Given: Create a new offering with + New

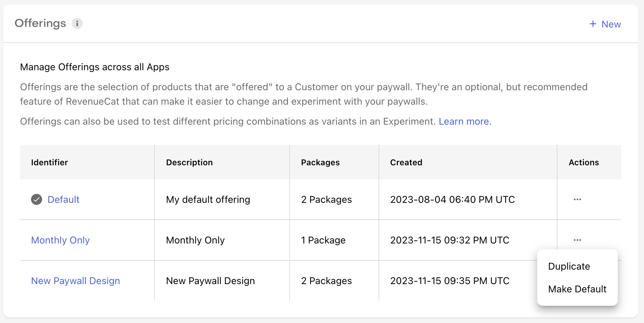Looking at the screenshot, I should 605,24.
